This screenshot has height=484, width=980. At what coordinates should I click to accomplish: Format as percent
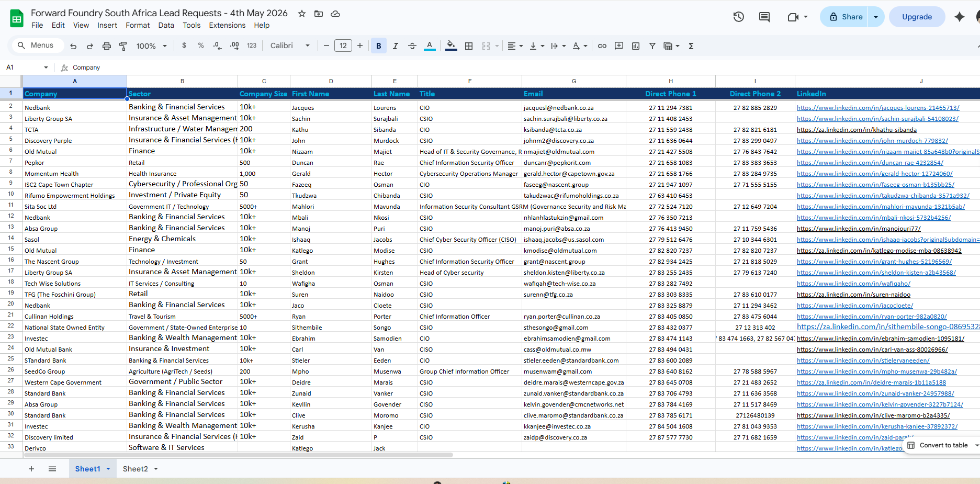[x=201, y=46]
